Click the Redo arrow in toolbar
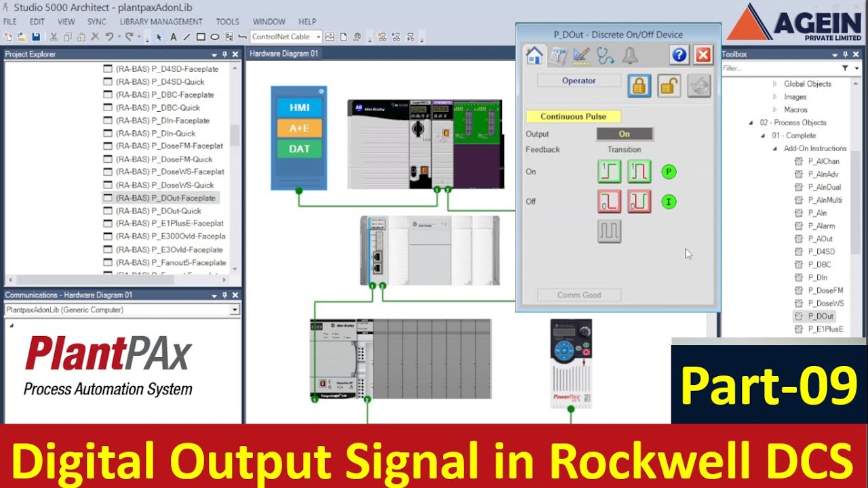 tap(130, 37)
